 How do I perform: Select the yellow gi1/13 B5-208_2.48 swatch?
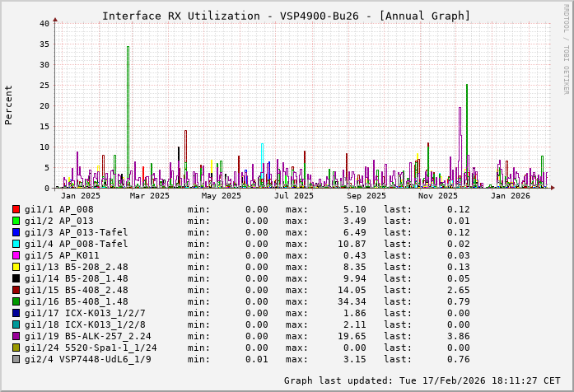16,267
